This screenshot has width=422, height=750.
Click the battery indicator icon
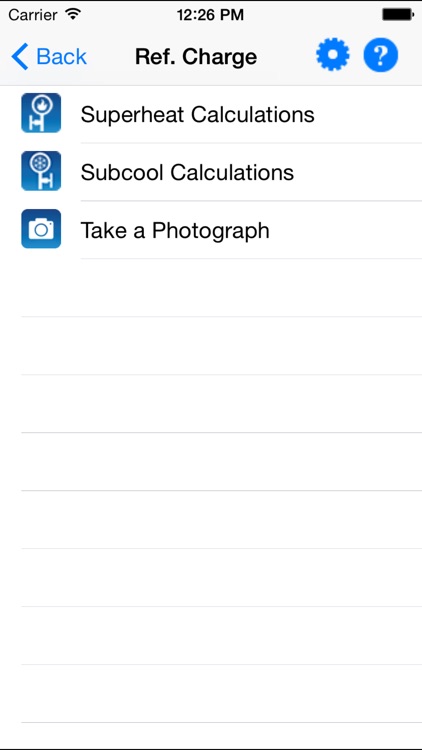pyautogui.click(x=398, y=14)
